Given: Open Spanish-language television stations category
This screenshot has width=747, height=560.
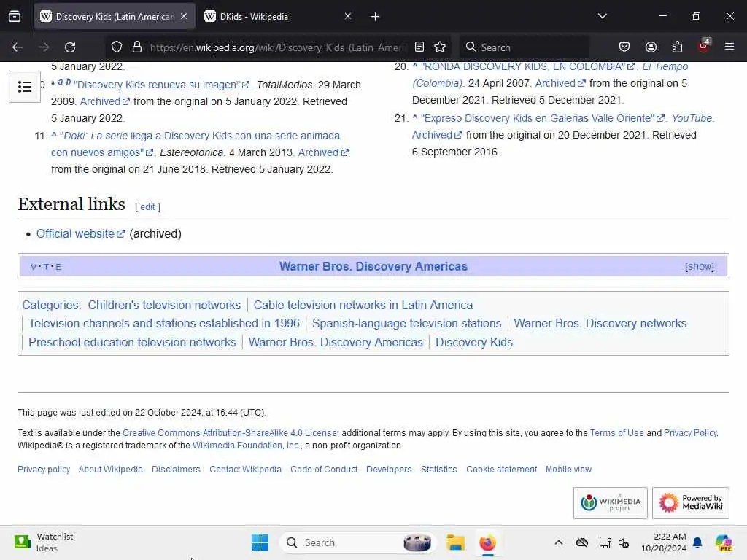Looking at the screenshot, I should tap(407, 323).
